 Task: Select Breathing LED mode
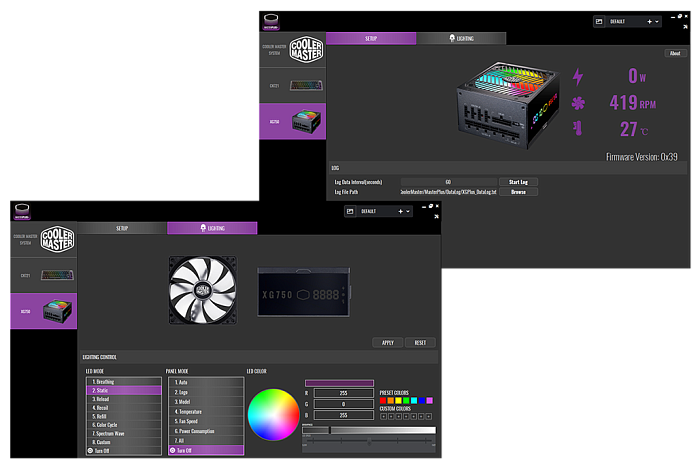pyautogui.click(x=124, y=382)
